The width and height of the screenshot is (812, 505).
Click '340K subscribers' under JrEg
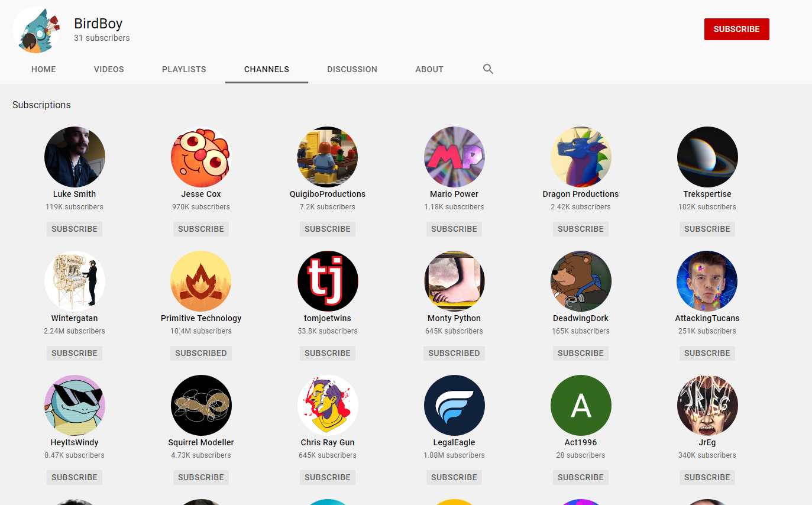coord(707,455)
